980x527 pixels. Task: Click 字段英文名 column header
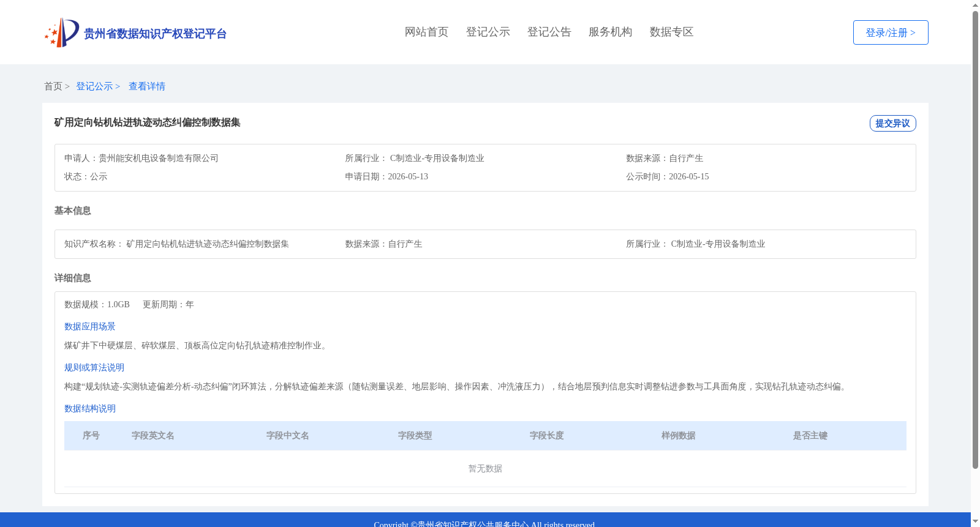153,435
